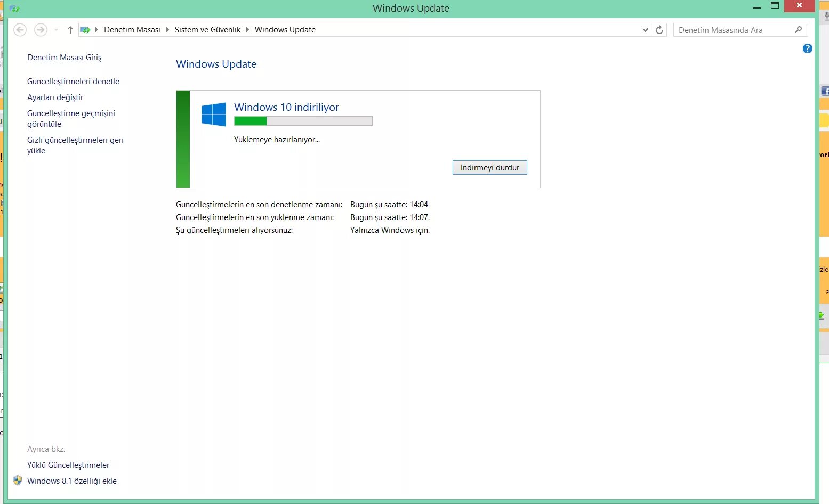Click Windows 8.1 özelliği ekle link

pyautogui.click(x=72, y=481)
